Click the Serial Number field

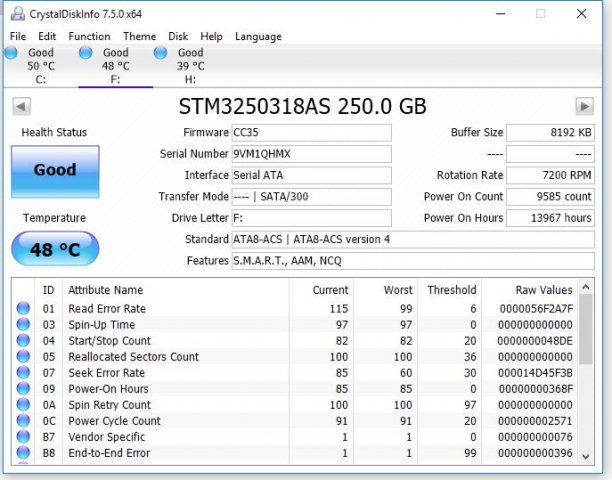click(312, 154)
